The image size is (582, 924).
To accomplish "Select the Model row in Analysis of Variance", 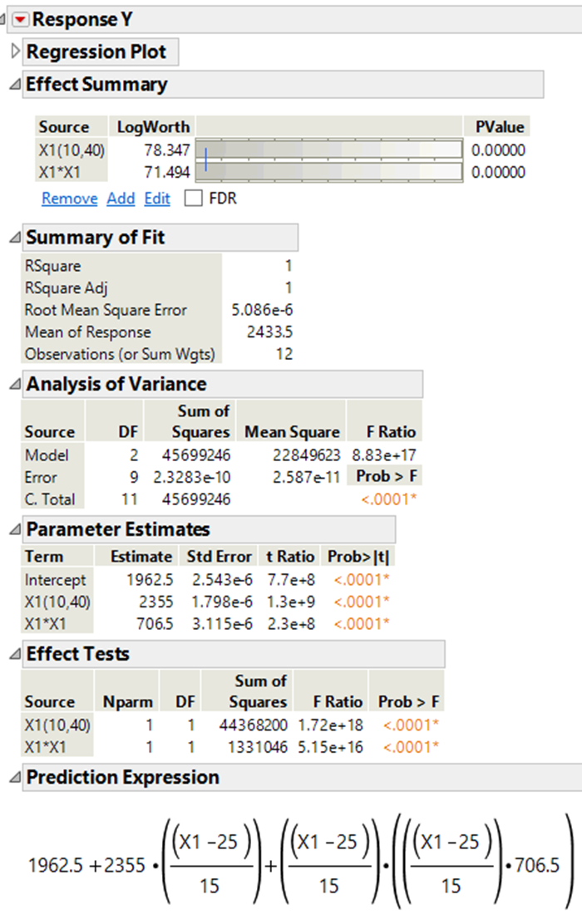I will click(x=50, y=455).
